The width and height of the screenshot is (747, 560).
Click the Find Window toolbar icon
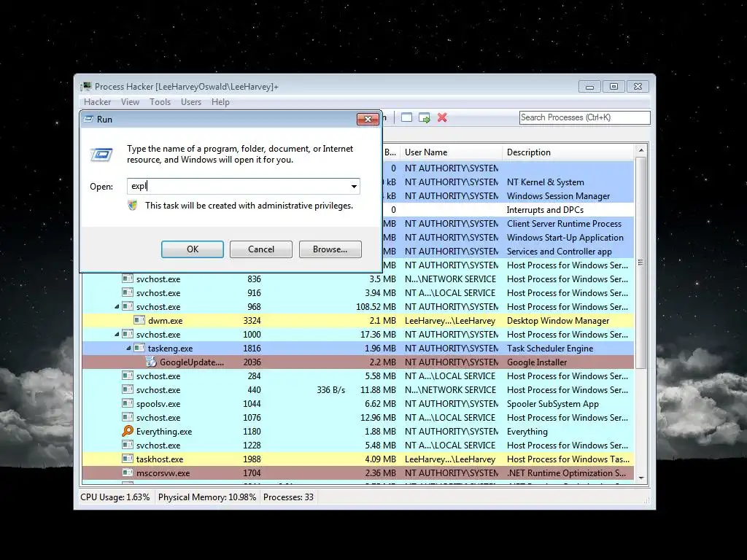coord(406,117)
